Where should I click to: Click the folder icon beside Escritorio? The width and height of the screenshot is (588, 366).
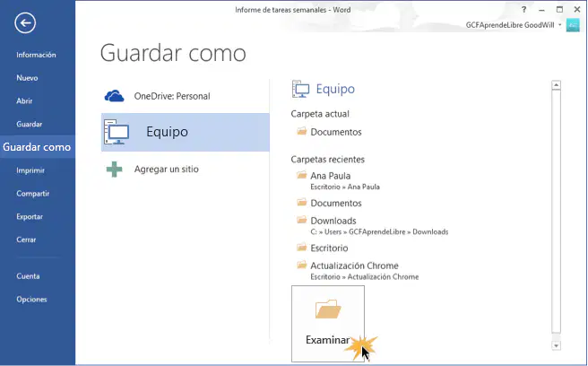(x=301, y=248)
